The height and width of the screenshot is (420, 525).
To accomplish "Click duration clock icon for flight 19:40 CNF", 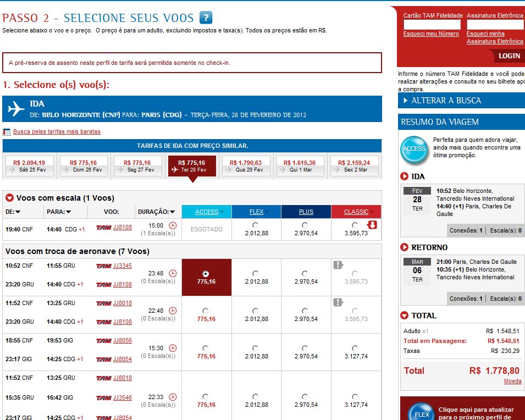I will pyautogui.click(x=173, y=225).
